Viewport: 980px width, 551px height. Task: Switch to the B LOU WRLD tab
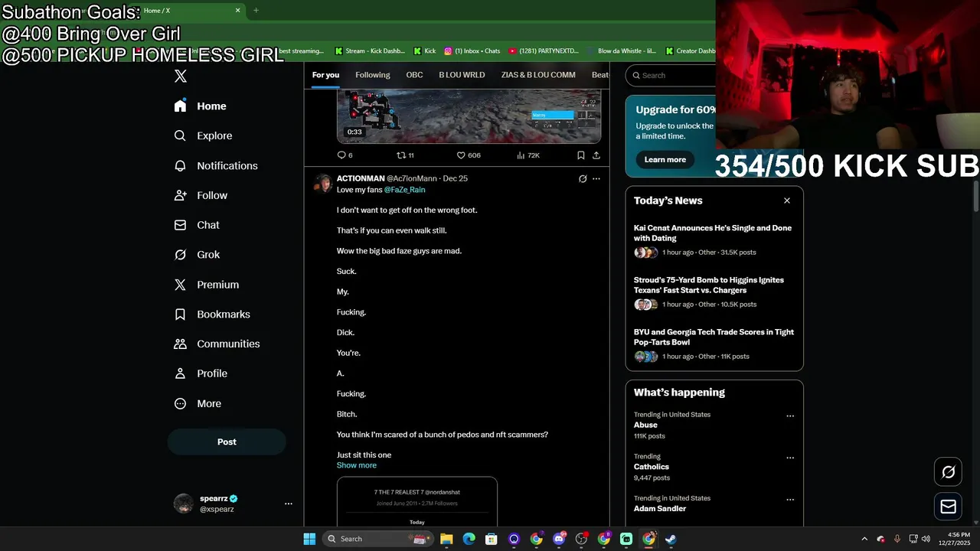pyautogui.click(x=462, y=75)
